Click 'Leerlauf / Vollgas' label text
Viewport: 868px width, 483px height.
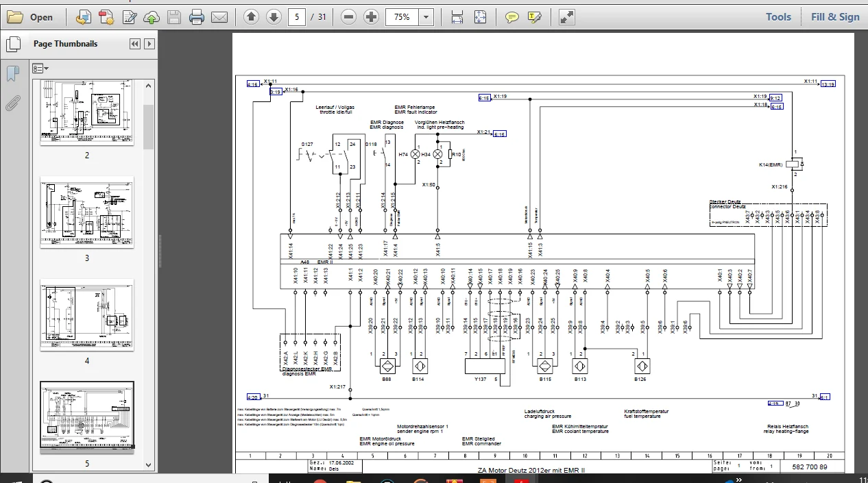[x=335, y=108]
